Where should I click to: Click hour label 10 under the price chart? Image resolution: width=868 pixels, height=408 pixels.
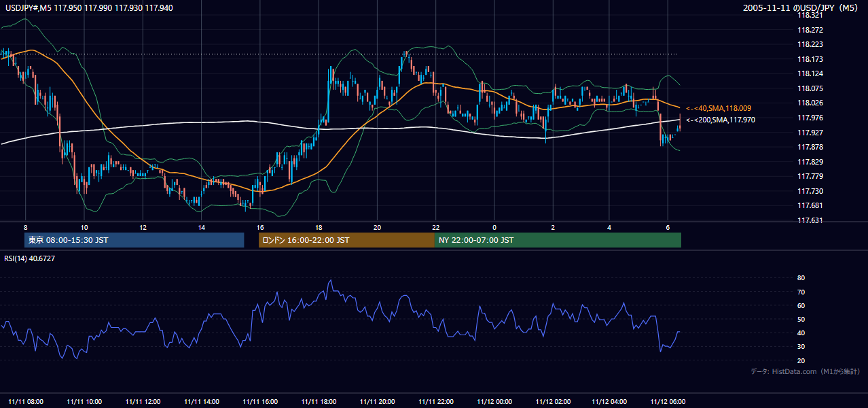84,227
